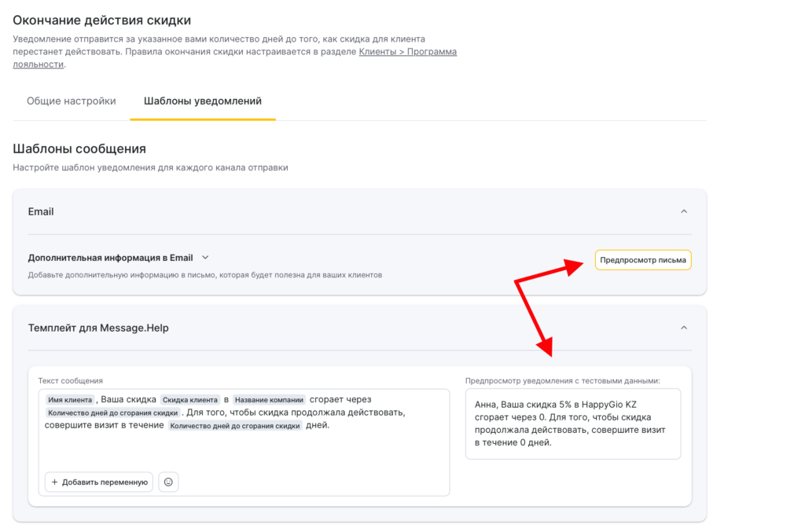Click the Темплейт для Message.Help title
Image resolution: width=805 pixels, height=532 pixels.
tap(98, 328)
